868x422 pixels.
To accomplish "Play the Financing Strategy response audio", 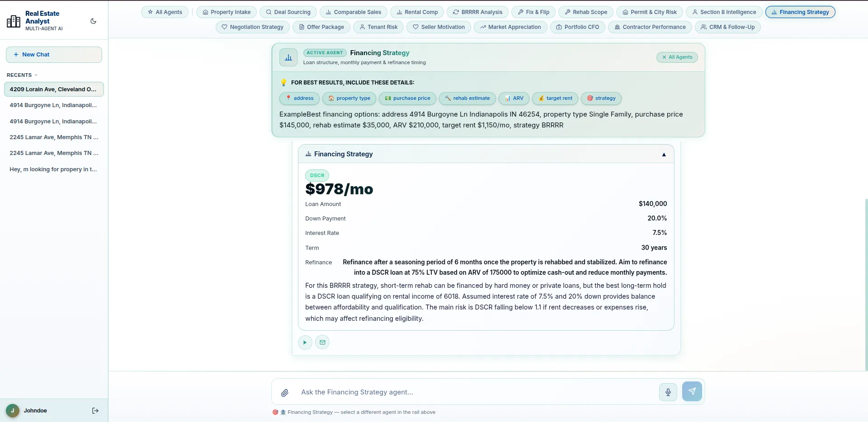I will [x=305, y=342].
